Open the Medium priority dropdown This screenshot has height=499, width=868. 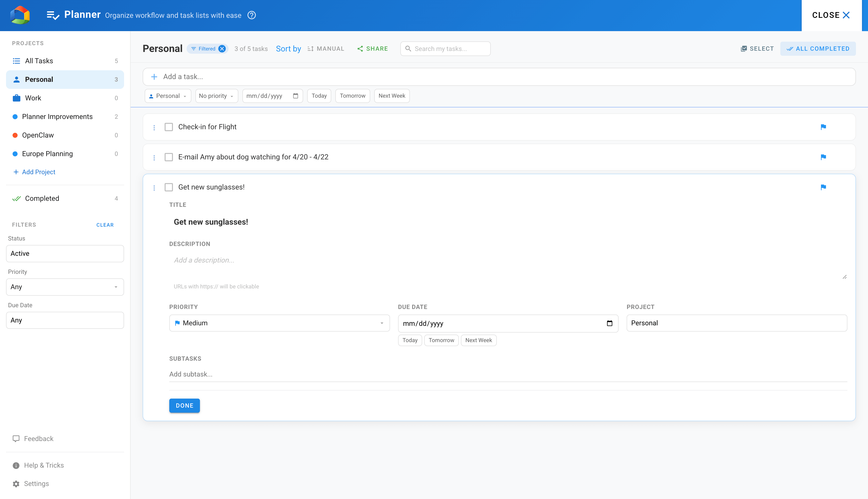tap(279, 323)
